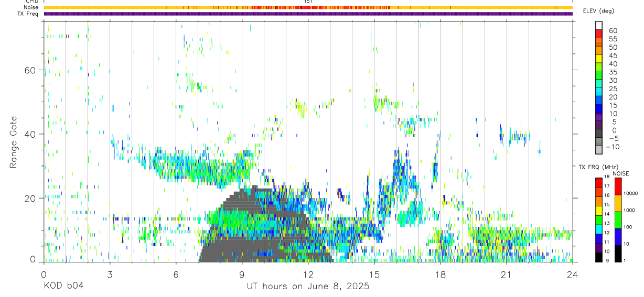Click the x-axis tick label 18

[x=440, y=274]
